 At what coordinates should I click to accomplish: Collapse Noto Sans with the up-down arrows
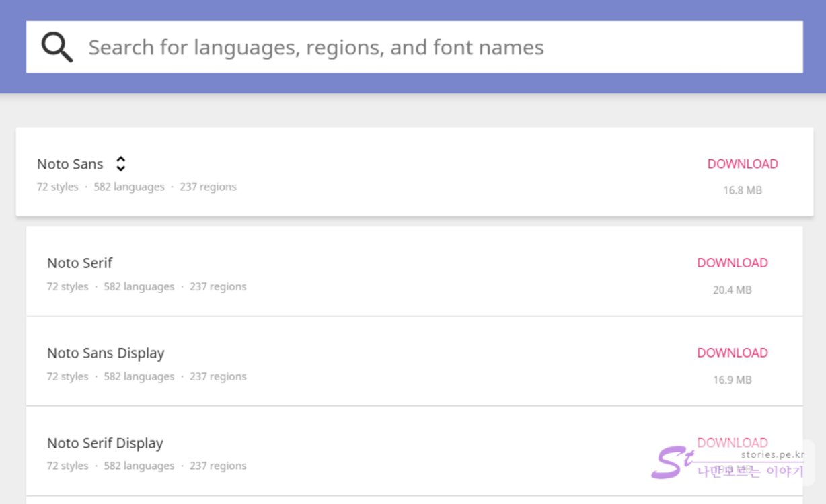click(x=120, y=164)
